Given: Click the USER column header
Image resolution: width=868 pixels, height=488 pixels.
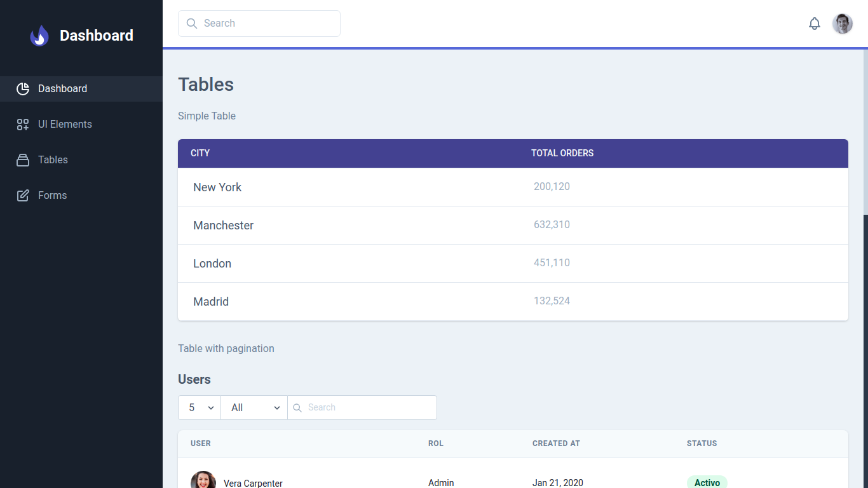Looking at the screenshot, I should (201, 444).
